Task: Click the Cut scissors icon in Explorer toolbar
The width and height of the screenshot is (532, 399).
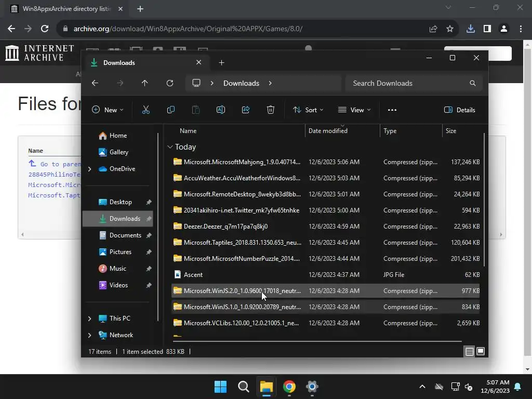Action: [145, 110]
